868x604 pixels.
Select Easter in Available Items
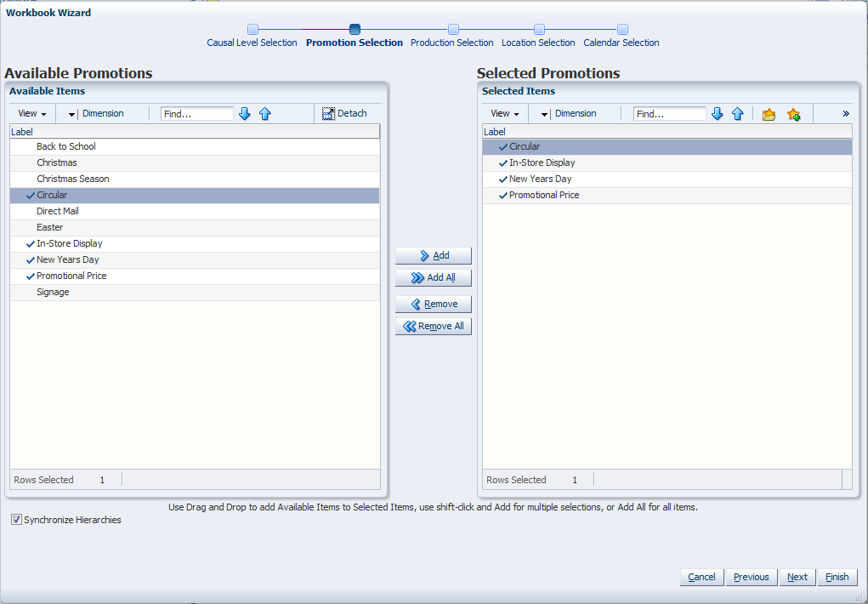tap(195, 227)
